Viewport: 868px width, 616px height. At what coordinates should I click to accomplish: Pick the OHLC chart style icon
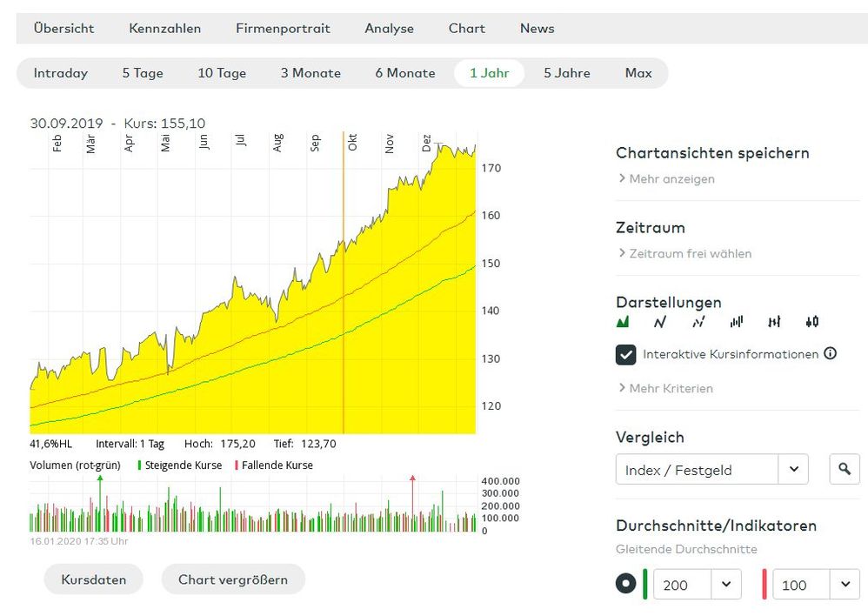tap(774, 322)
